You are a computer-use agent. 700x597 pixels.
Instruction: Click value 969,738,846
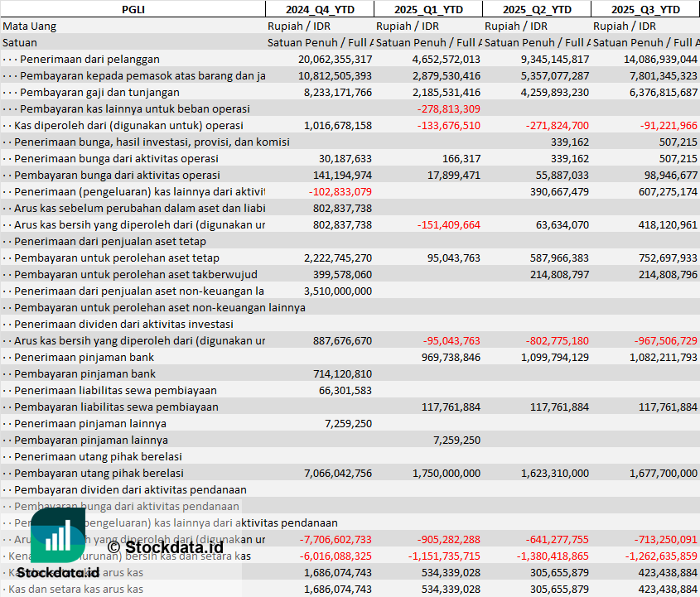pos(451,357)
